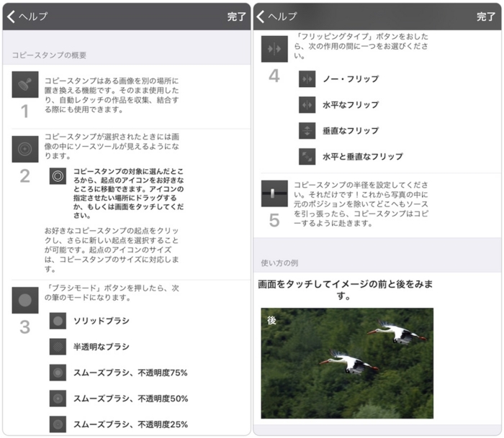Tap the step 1 copy stamp description text
The image size is (504, 438).
pyautogui.click(x=112, y=95)
